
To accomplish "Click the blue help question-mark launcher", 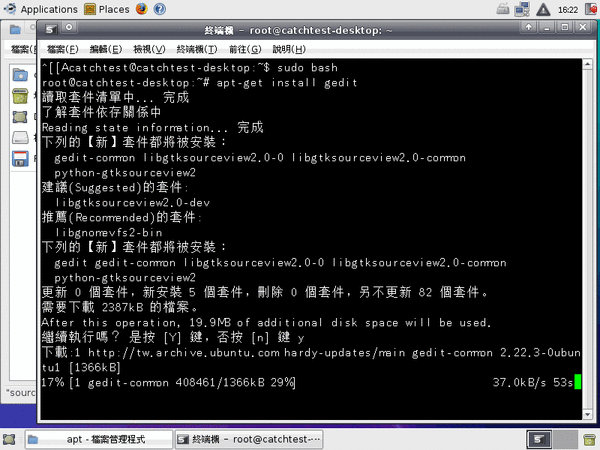I will click(x=160, y=9).
